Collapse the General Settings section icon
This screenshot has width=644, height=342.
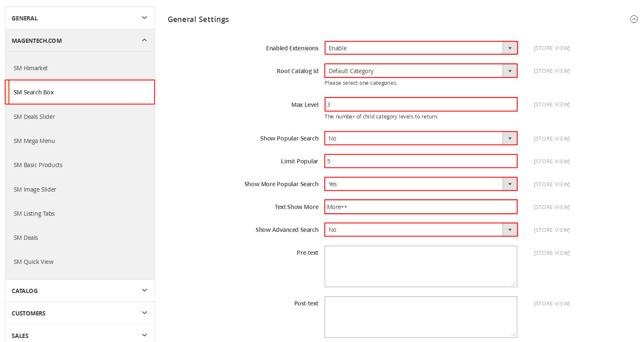(634, 19)
